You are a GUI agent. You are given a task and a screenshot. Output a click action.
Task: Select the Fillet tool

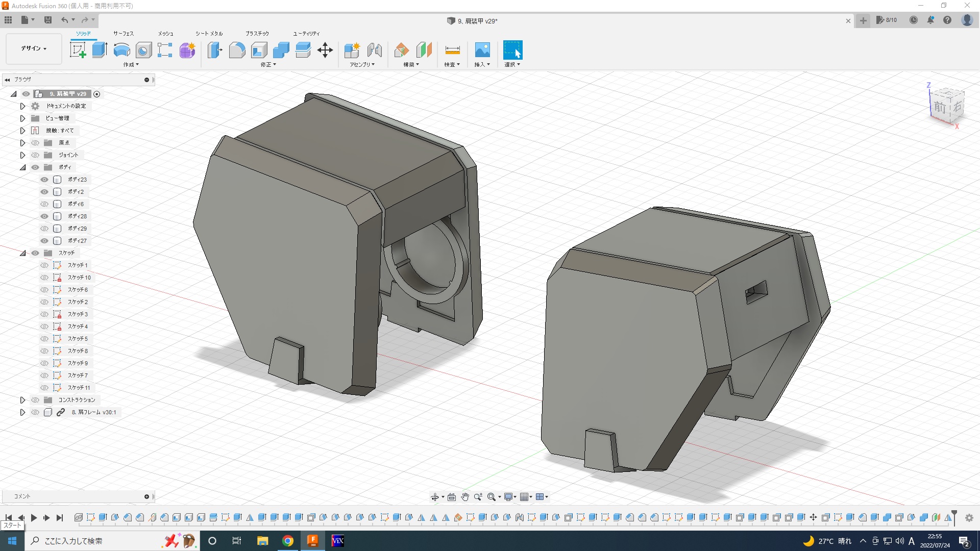237,50
